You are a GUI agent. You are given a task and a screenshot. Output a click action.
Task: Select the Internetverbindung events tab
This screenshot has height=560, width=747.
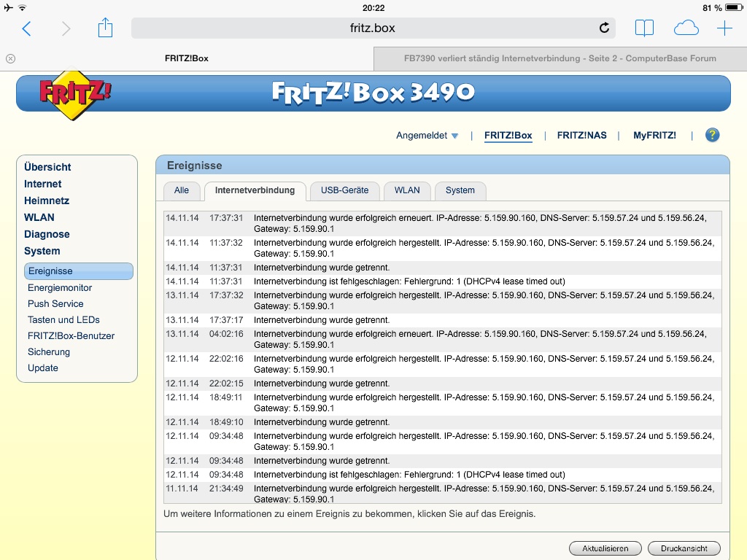tap(255, 191)
